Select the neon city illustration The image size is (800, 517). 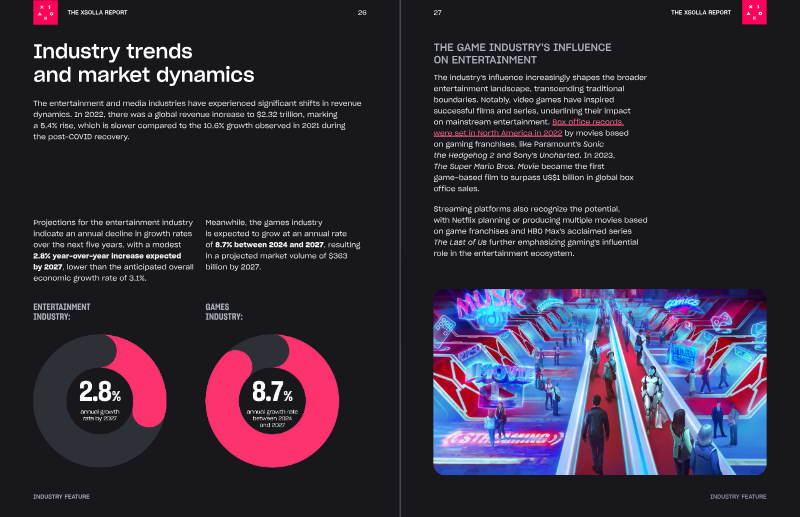pos(600,382)
